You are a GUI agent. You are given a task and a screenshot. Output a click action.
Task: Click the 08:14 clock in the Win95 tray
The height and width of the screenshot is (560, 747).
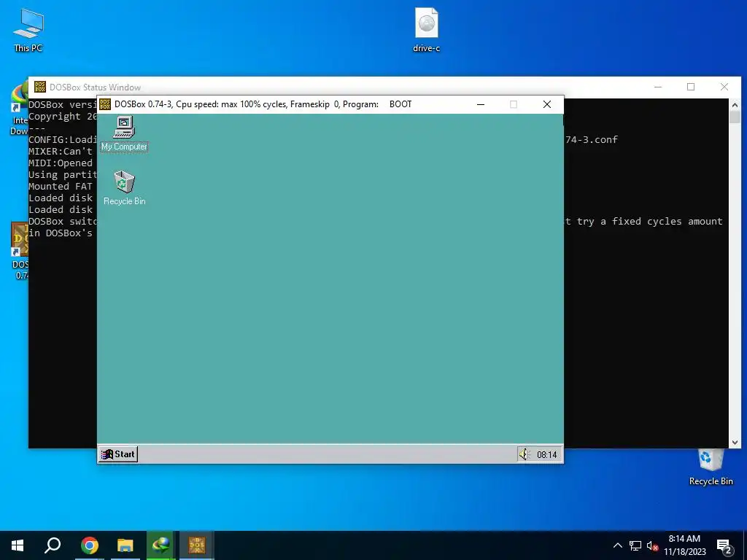point(546,455)
